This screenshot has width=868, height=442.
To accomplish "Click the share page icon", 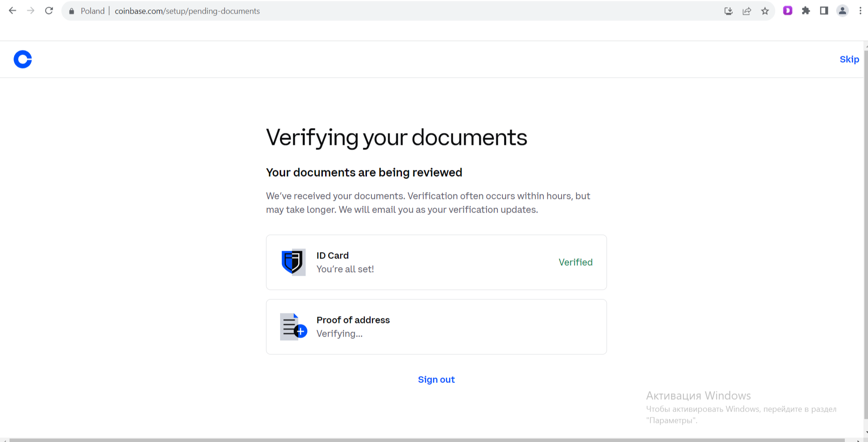I will point(747,11).
